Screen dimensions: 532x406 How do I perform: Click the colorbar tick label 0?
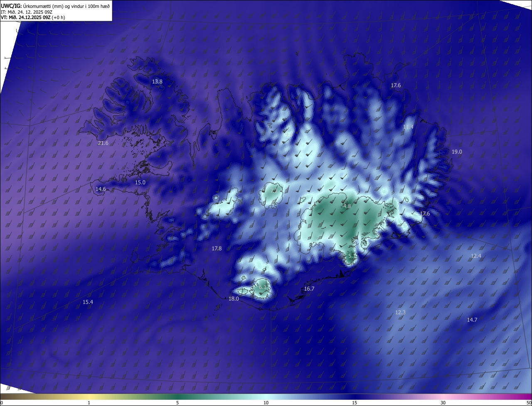[x=2, y=403]
